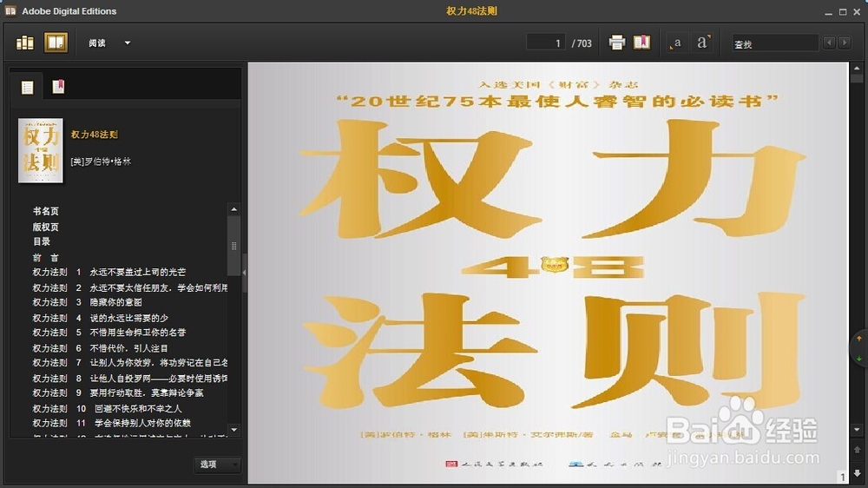Select the 目录 contents entry
Viewport: 868px width, 488px height.
[42, 241]
